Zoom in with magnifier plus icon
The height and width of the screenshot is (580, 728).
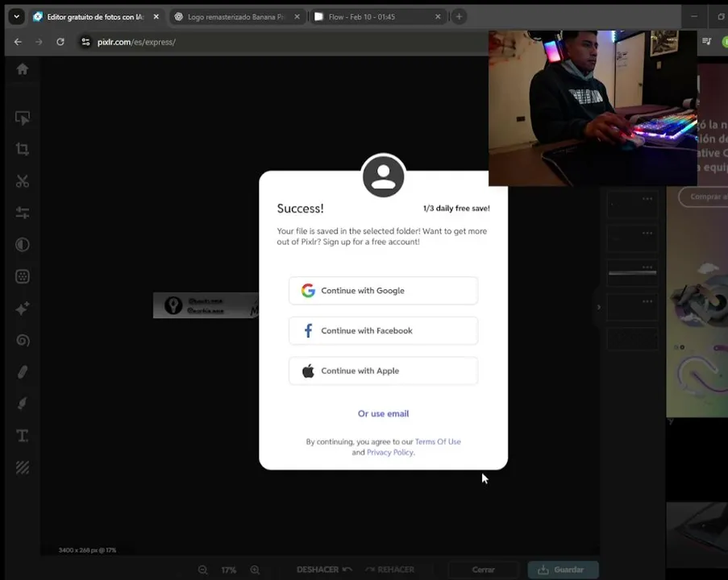pyautogui.click(x=255, y=570)
